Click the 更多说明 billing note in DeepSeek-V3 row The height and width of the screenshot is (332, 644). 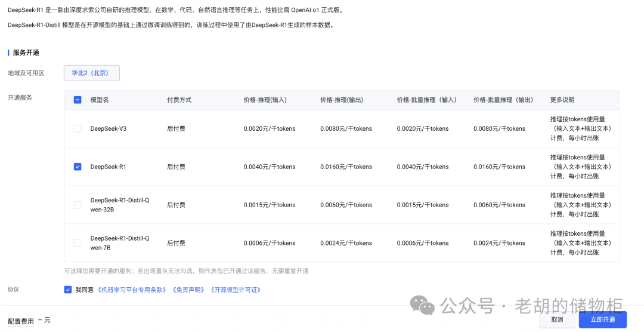pyautogui.click(x=581, y=128)
